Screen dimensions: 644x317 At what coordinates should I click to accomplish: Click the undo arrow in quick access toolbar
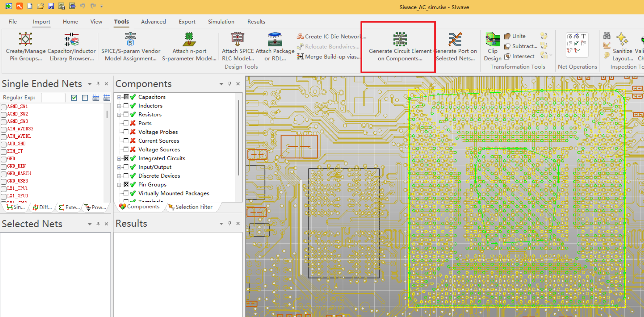pyautogui.click(x=82, y=6)
